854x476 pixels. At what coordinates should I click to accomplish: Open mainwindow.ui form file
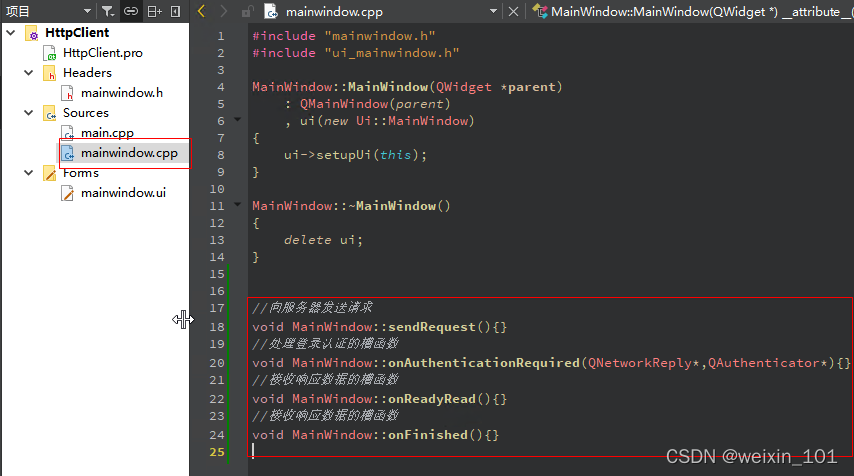pyautogui.click(x=123, y=193)
